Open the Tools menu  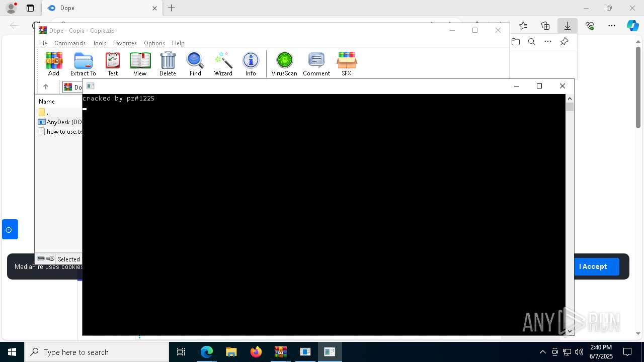[x=99, y=43]
